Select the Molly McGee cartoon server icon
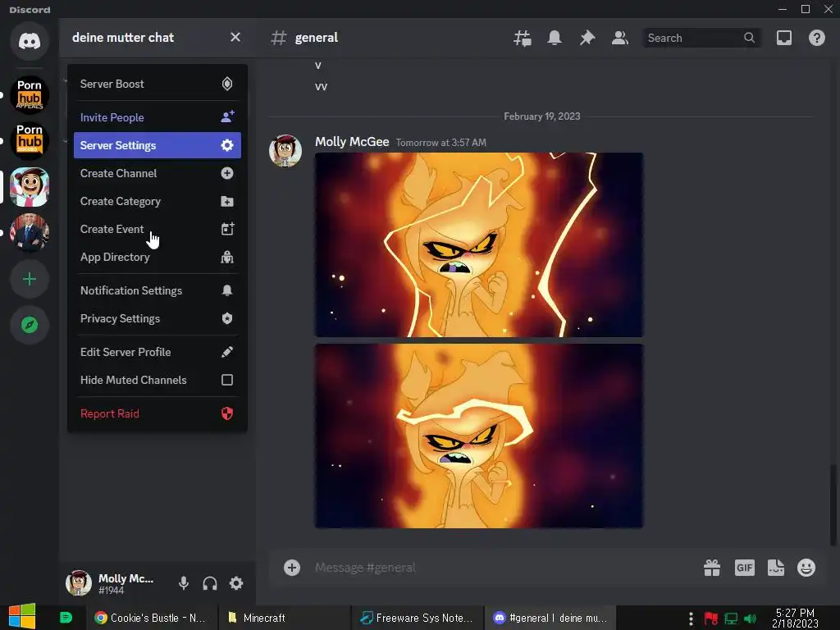The image size is (840, 630). 30,187
